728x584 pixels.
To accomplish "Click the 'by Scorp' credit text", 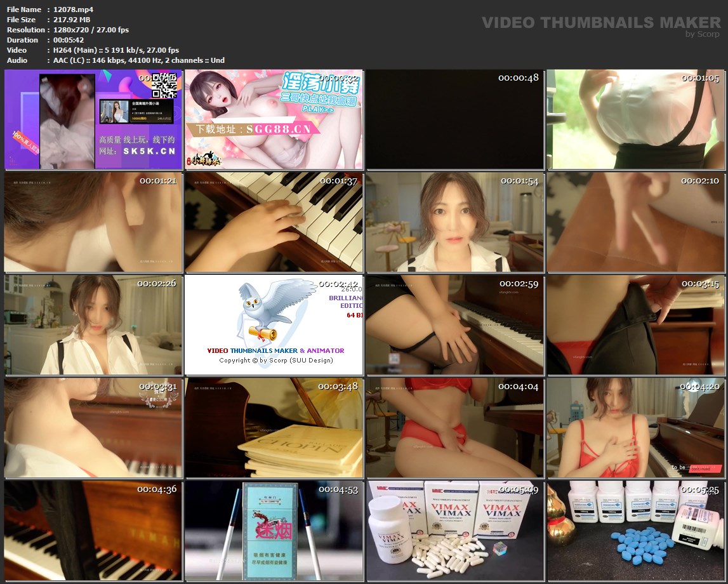I will [703, 34].
